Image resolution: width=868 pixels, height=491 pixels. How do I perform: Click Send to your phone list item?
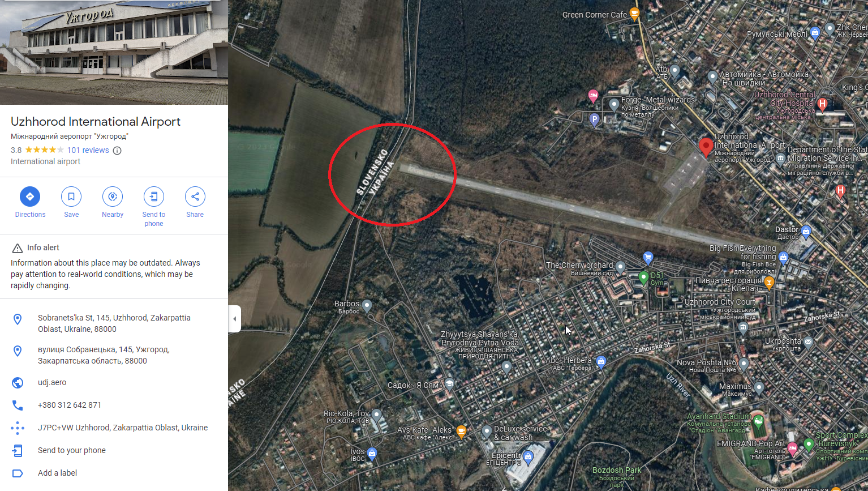pos(114,450)
